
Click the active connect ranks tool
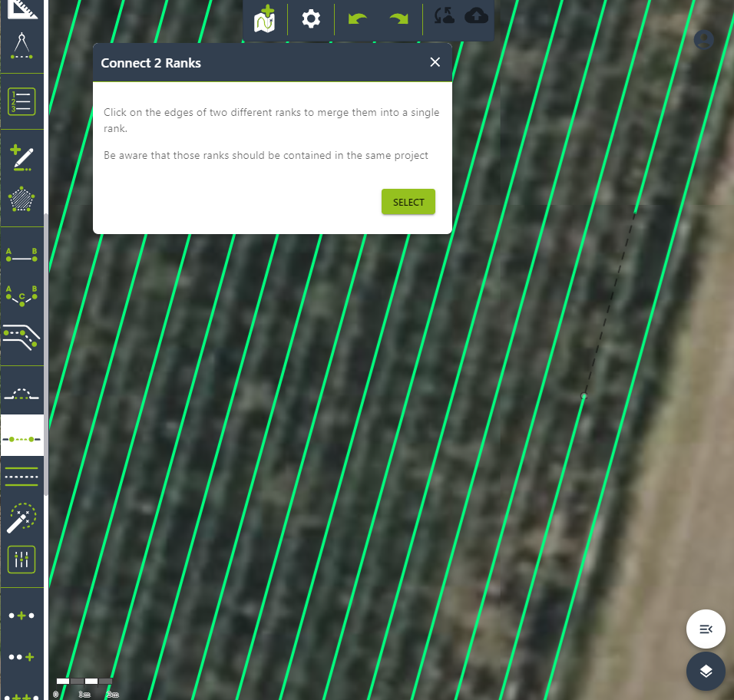click(x=21, y=438)
